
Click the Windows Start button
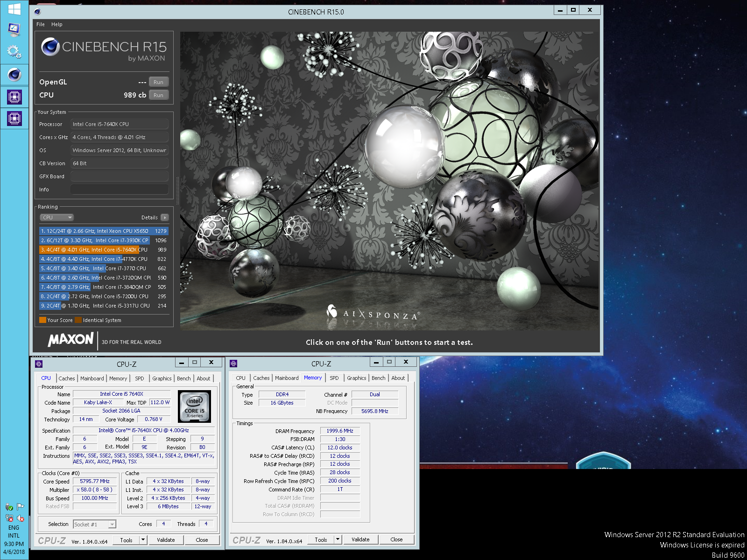(14, 9)
